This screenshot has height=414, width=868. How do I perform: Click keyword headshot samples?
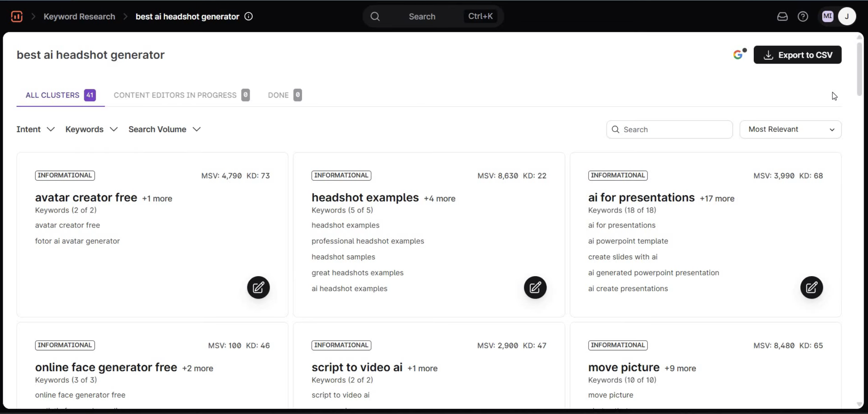[x=343, y=257]
